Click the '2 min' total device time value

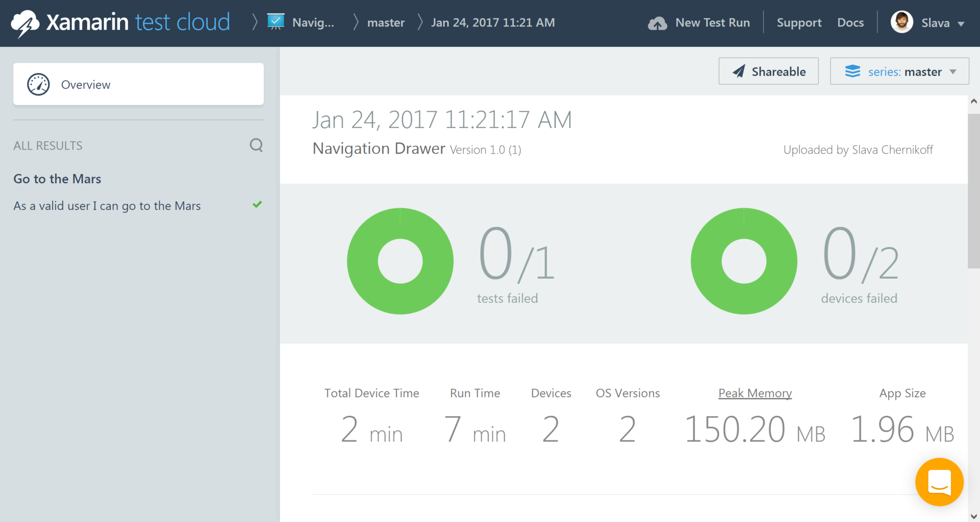[x=372, y=429]
